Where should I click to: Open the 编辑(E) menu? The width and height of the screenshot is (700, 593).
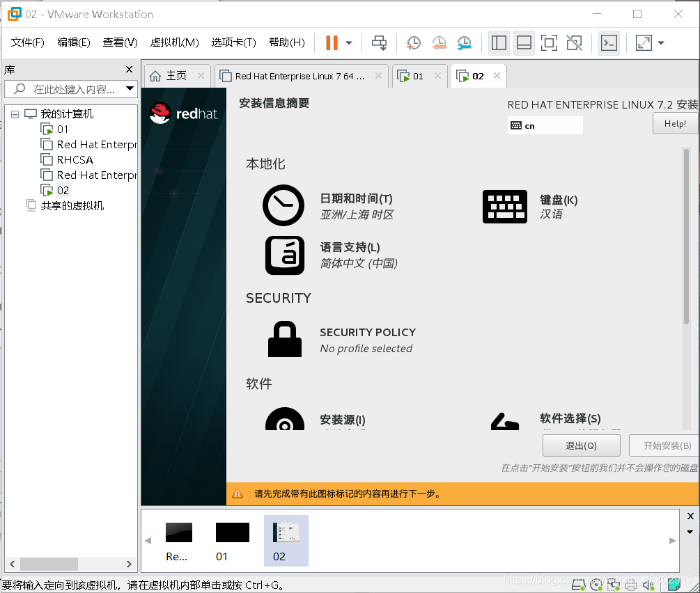click(x=74, y=42)
